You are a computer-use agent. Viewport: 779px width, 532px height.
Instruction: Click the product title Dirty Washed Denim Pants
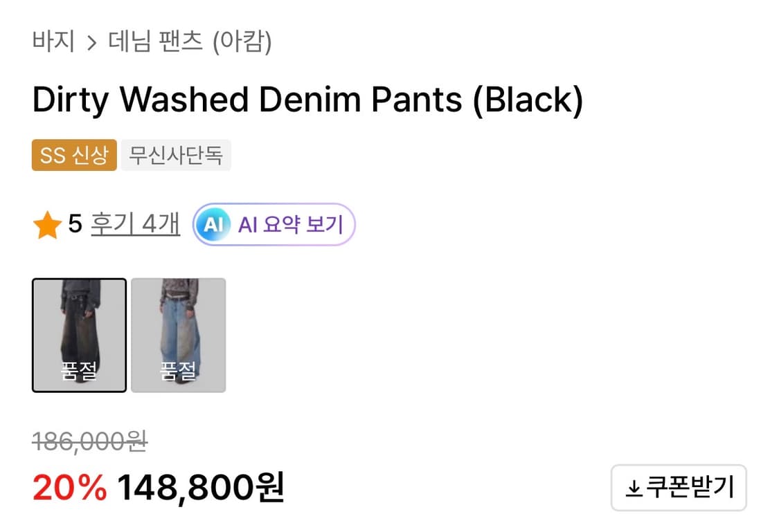[309, 99]
